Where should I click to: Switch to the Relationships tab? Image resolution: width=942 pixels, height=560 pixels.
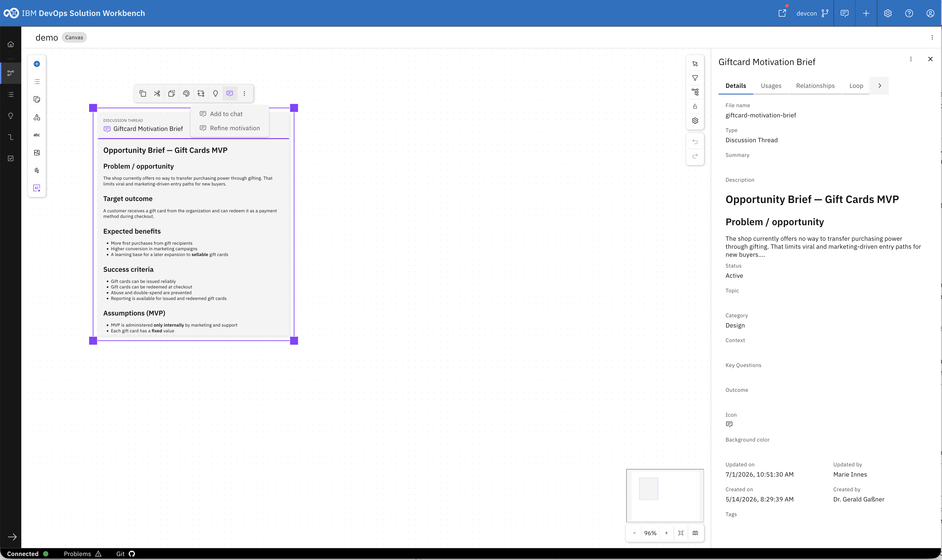tap(815, 86)
